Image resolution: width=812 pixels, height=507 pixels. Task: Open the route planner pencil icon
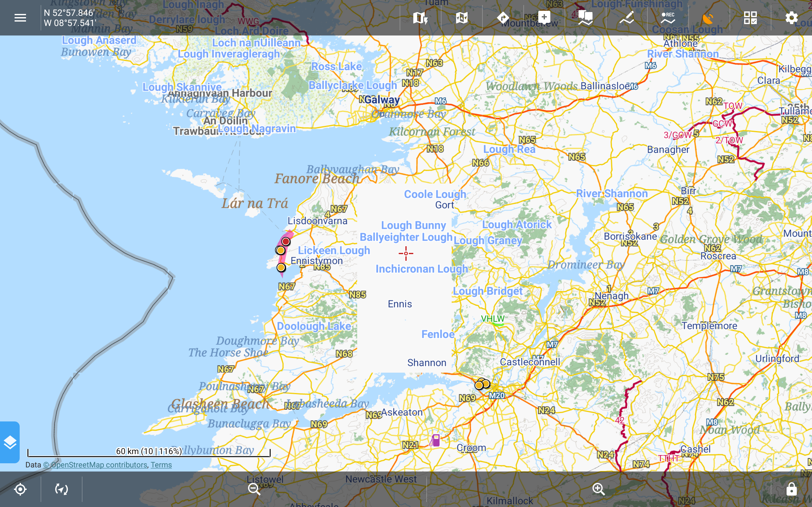(626, 18)
